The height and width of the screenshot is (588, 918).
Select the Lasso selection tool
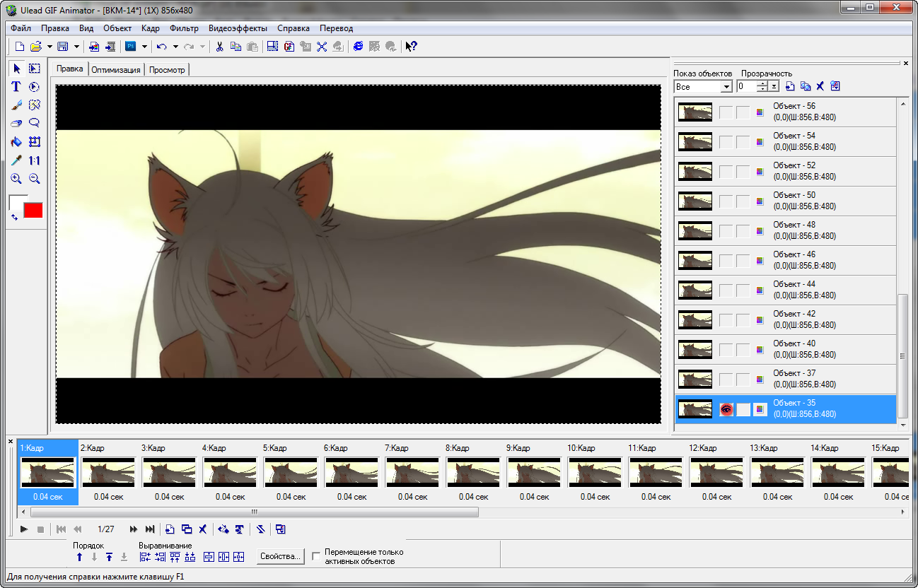(34, 123)
